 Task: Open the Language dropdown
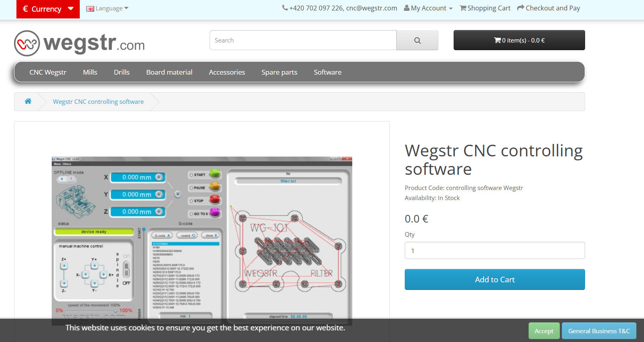tap(107, 8)
